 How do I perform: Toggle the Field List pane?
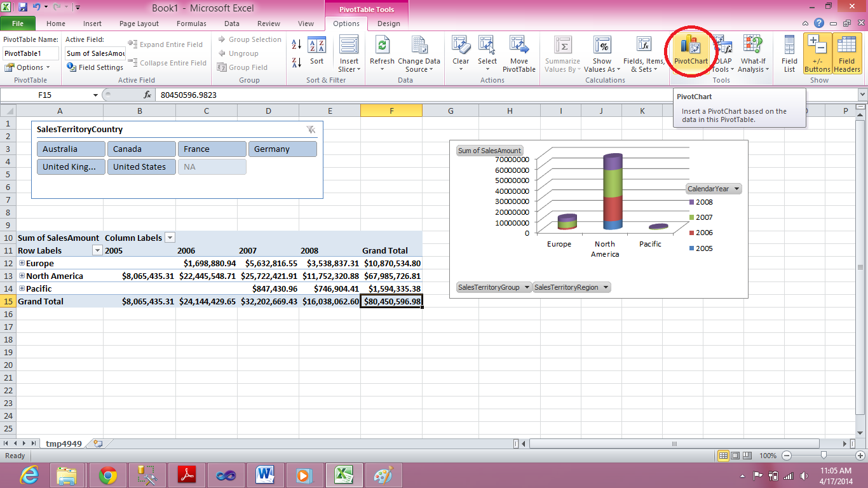tap(789, 53)
